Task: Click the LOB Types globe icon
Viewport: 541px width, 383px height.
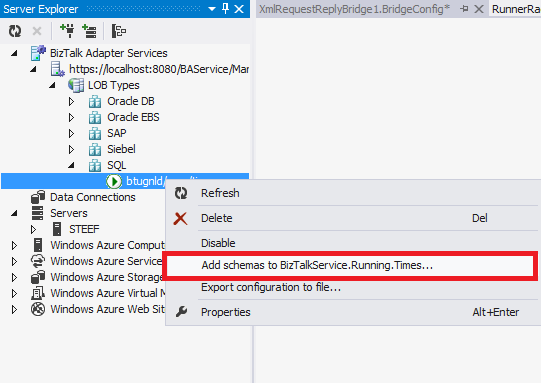Action: pyautogui.click(x=76, y=85)
